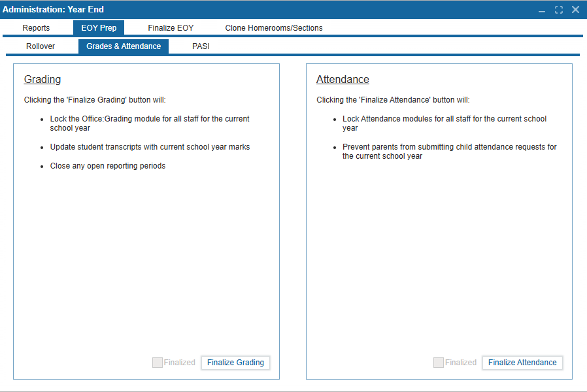Go to the Clone Homerooms/Sections tab
Image resolution: width=587 pixels, height=392 pixels.
(x=274, y=28)
